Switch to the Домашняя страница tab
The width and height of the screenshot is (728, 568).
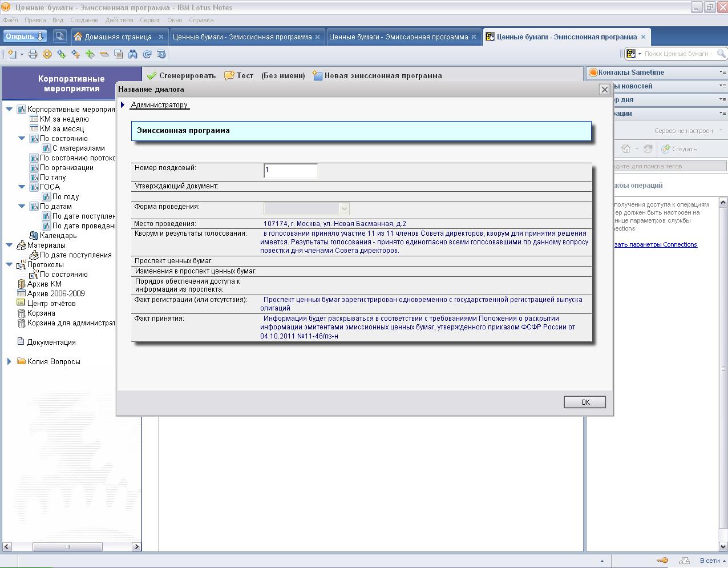118,37
